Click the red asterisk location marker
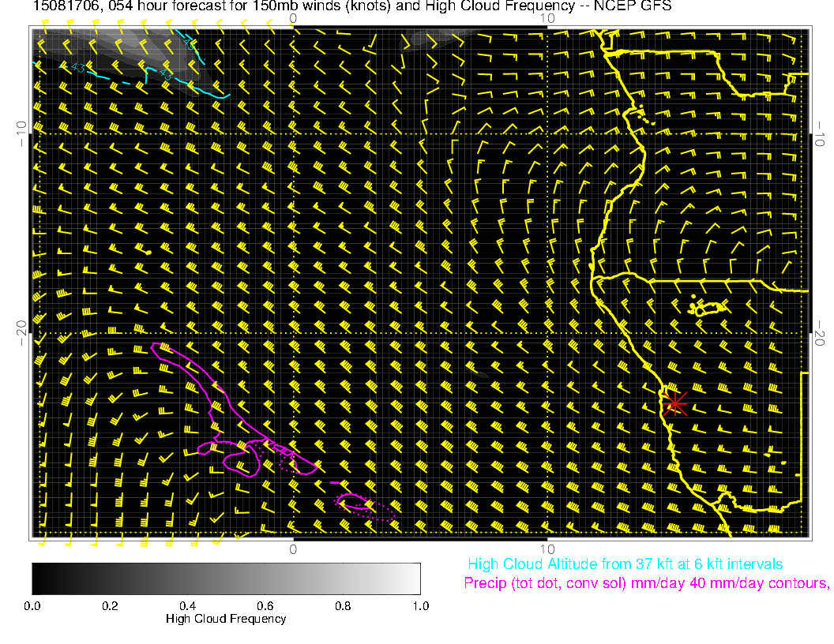 pyautogui.click(x=675, y=402)
